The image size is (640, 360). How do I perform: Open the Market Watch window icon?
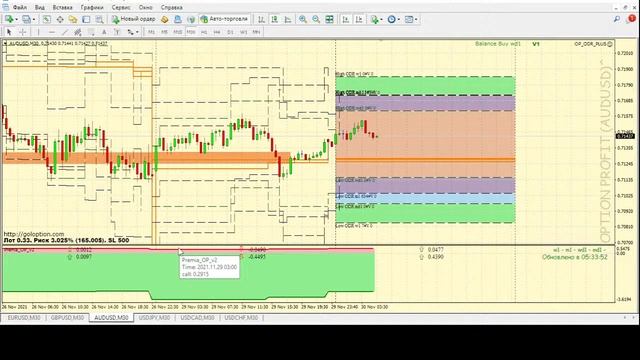pos(47,19)
